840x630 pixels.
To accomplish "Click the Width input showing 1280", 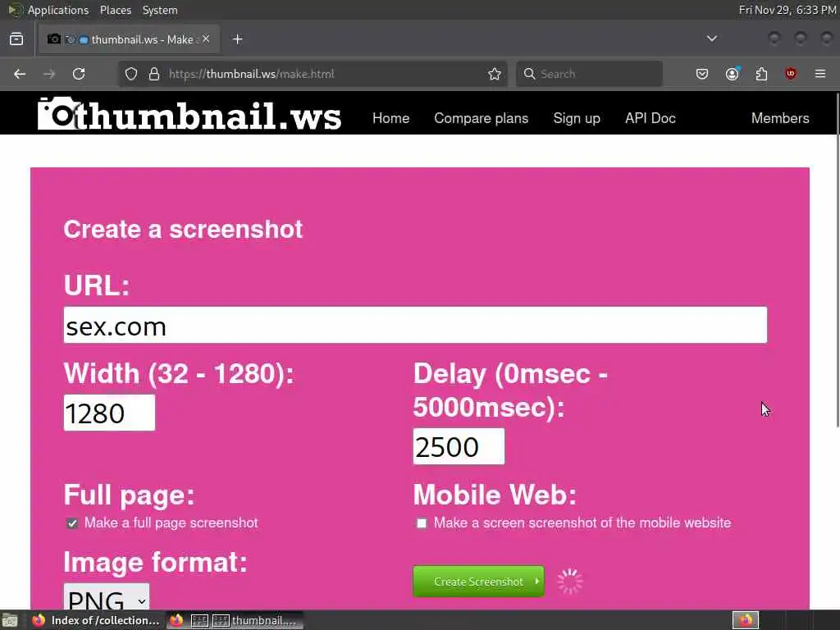I will coord(109,413).
